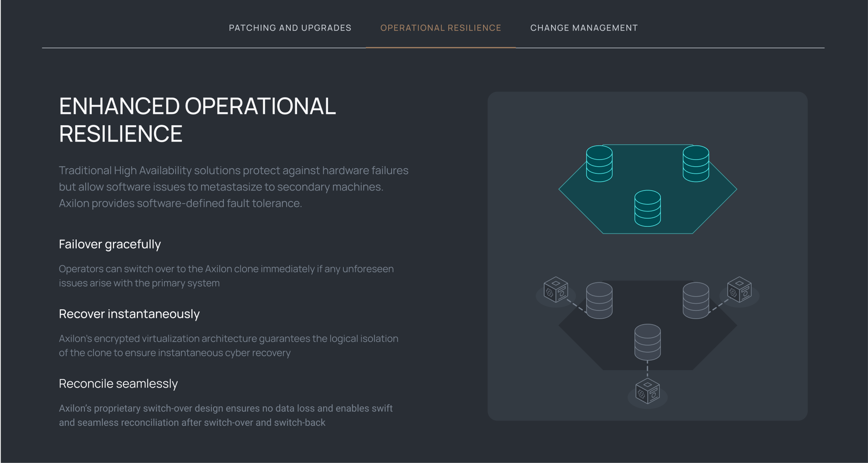Click the bottom-center gray database cylinder
The image size is (868, 463).
click(647, 342)
